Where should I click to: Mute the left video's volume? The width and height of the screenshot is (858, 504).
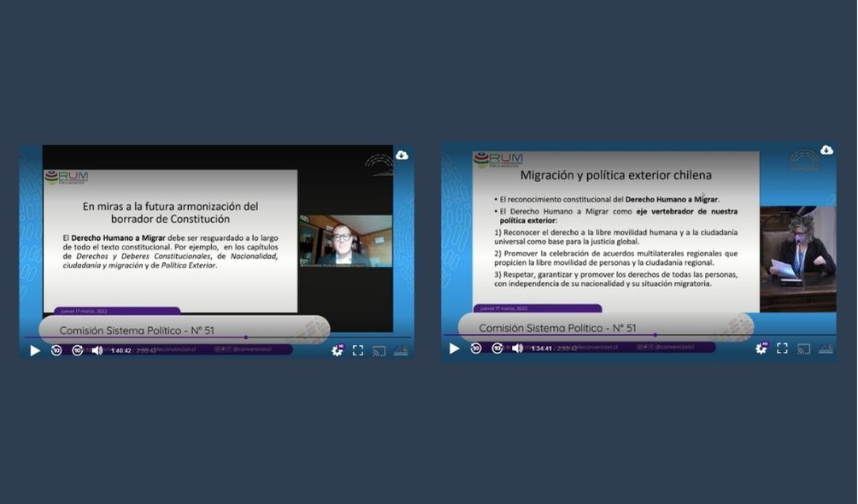click(97, 350)
